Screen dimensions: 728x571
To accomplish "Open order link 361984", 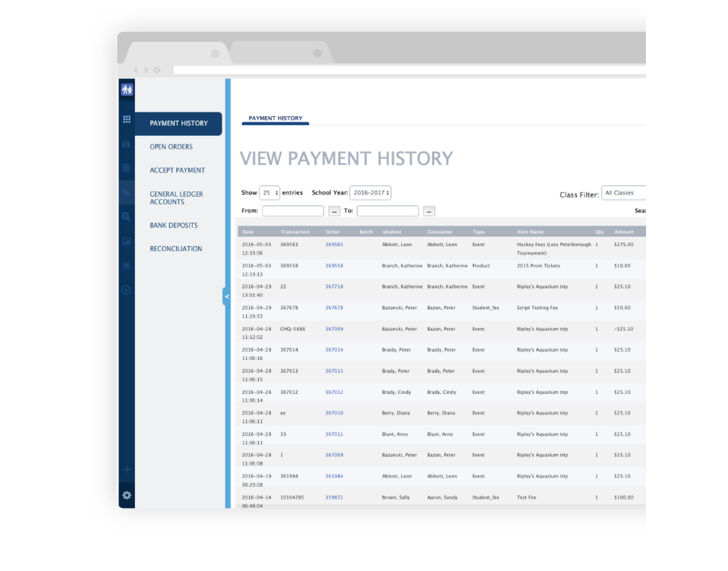I will click(x=334, y=476).
